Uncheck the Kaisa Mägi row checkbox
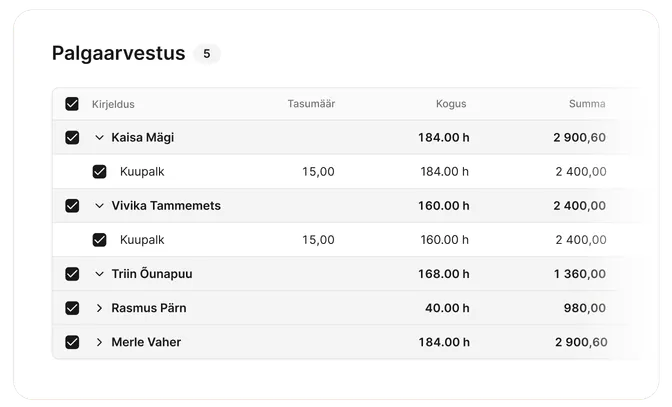This screenshot has width=672, height=407. click(72, 138)
